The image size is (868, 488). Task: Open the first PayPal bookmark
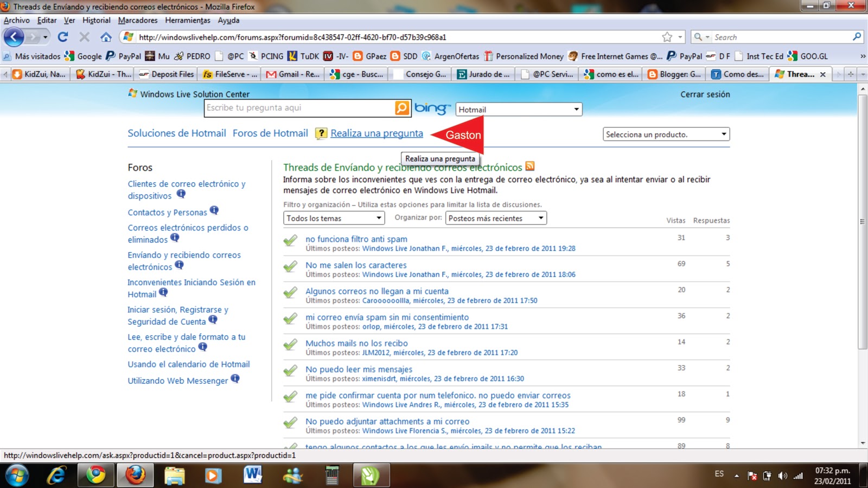(124, 56)
